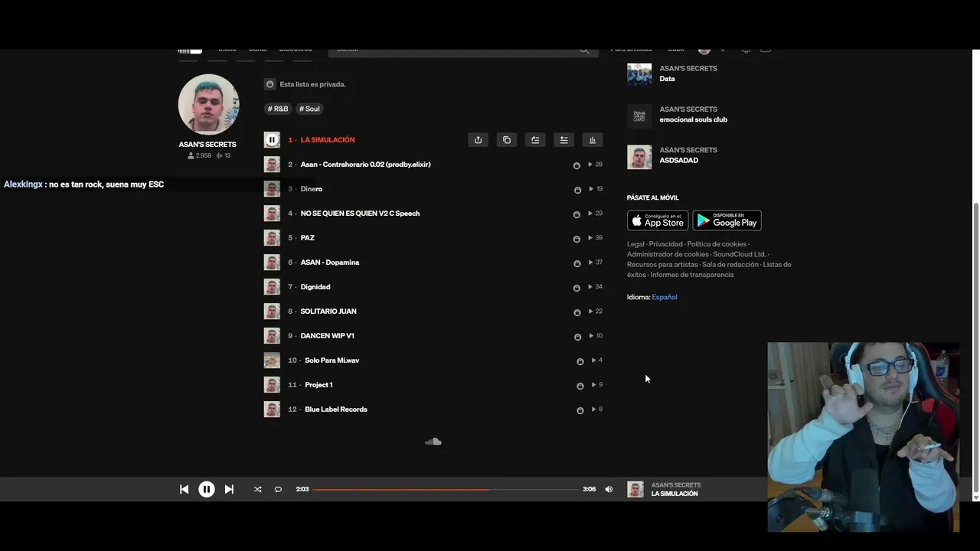Open the ASDSADAD playlist in sidebar
This screenshot has height=551, width=980.
point(678,161)
